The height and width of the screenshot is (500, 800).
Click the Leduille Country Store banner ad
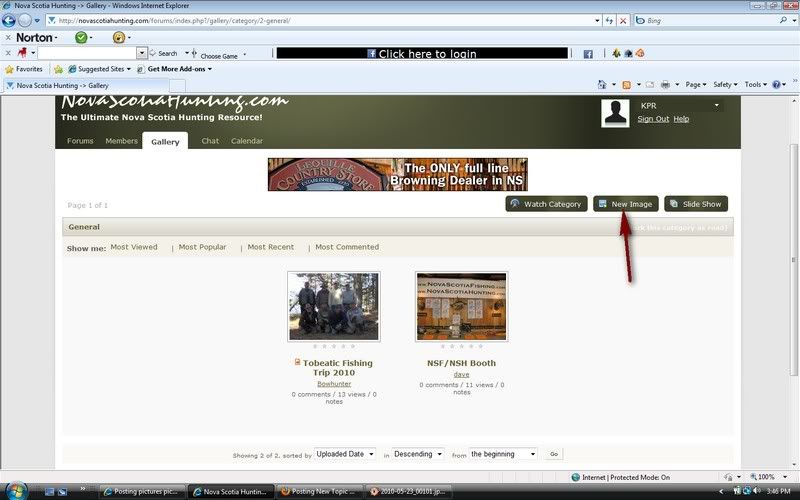point(397,174)
